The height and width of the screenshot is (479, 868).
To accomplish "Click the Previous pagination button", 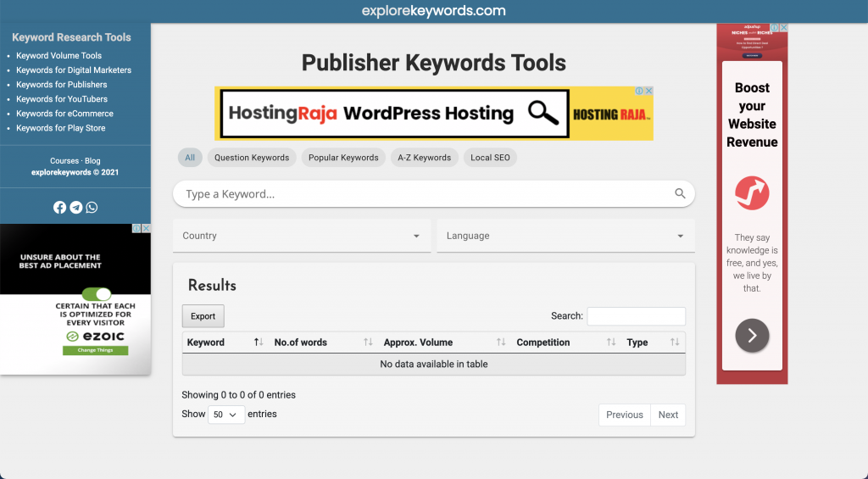I will [625, 415].
